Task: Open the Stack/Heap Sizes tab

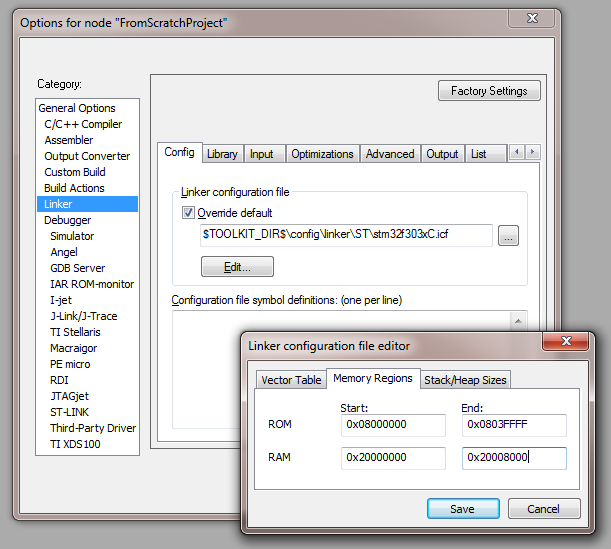Action: pos(465,380)
